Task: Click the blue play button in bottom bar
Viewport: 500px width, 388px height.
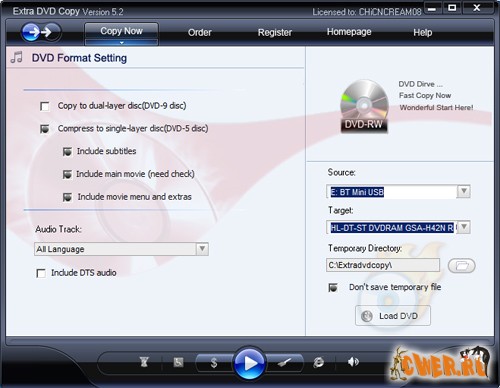Action: click(x=250, y=363)
